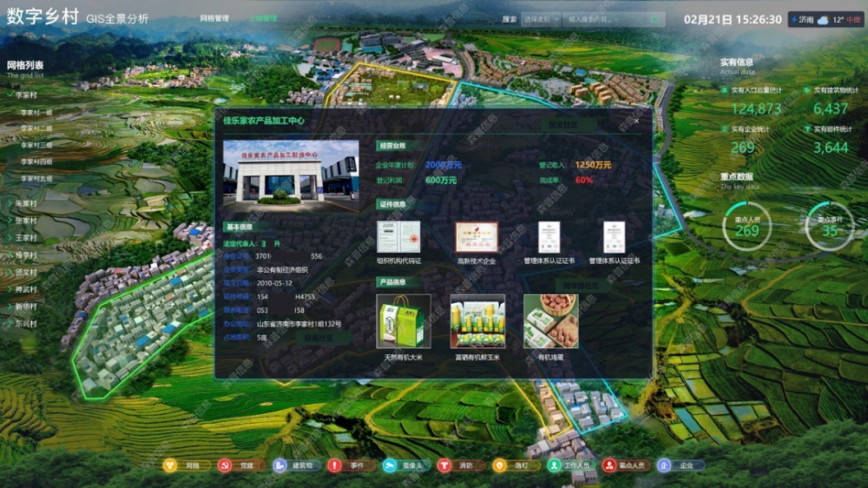Click the 600万元 registered profit value
This screenshot has height=488, width=868.
click(x=441, y=181)
